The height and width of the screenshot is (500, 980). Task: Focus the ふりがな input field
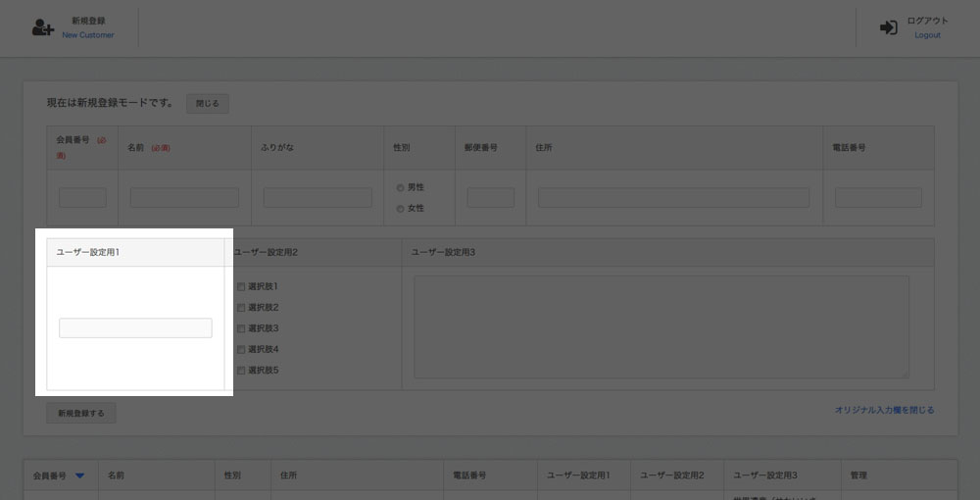(318, 197)
